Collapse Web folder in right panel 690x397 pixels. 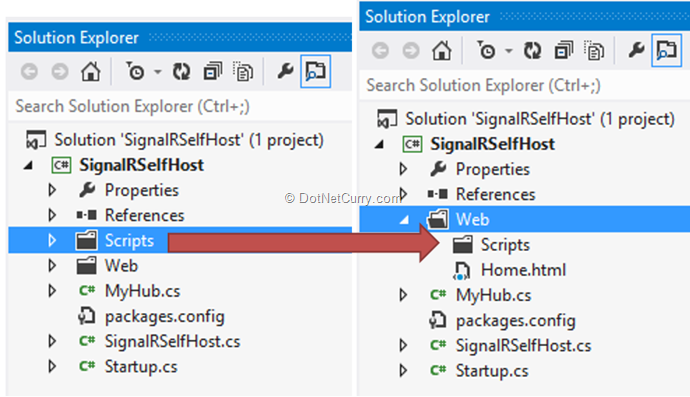coord(404,220)
